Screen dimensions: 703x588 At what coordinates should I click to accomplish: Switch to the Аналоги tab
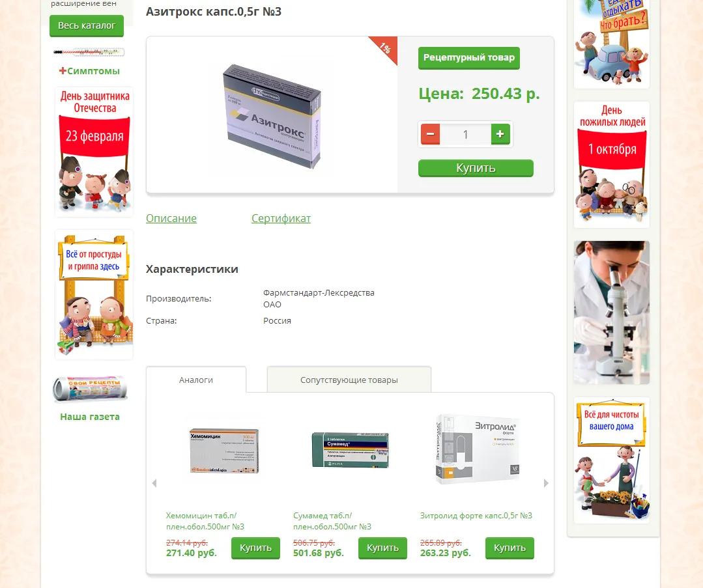pyautogui.click(x=196, y=380)
